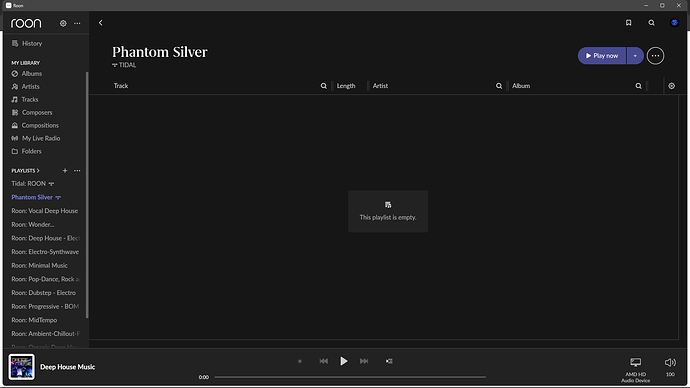Sort by the Album column header
Screen dimensions: 690x388
(521, 86)
